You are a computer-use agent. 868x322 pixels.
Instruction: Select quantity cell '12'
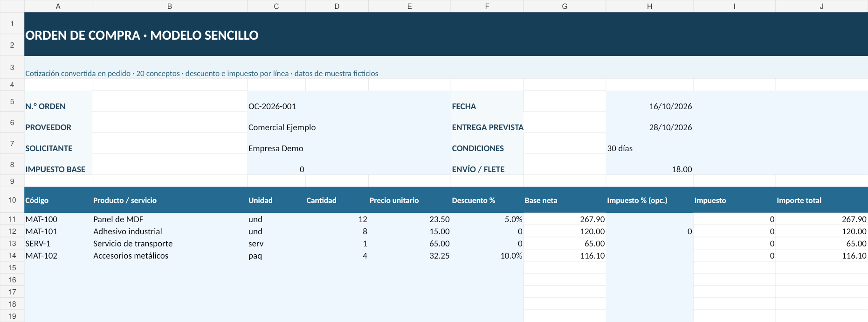click(337, 219)
